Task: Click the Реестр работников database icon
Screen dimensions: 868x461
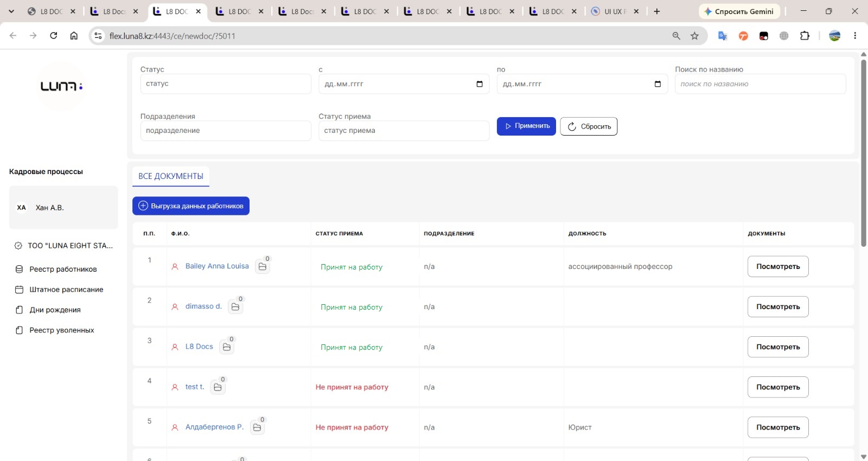Action: coord(19,269)
